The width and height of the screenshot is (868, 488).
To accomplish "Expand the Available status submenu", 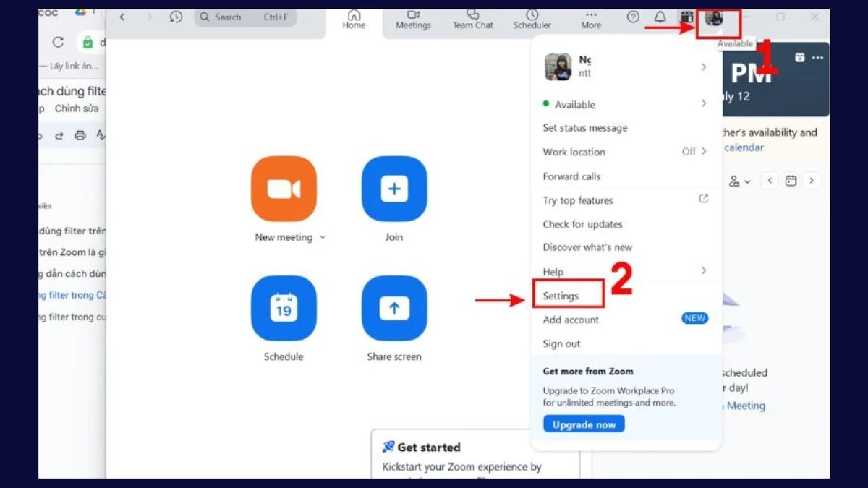I will tap(704, 104).
